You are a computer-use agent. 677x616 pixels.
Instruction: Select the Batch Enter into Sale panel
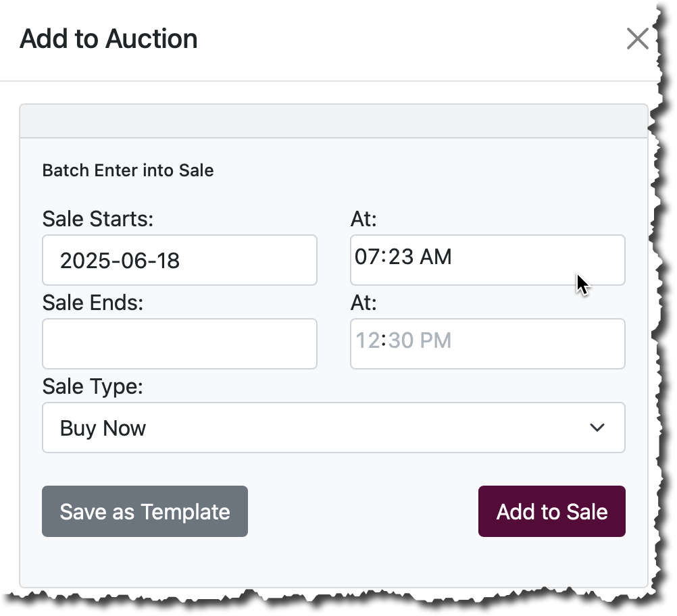tap(128, 170)
